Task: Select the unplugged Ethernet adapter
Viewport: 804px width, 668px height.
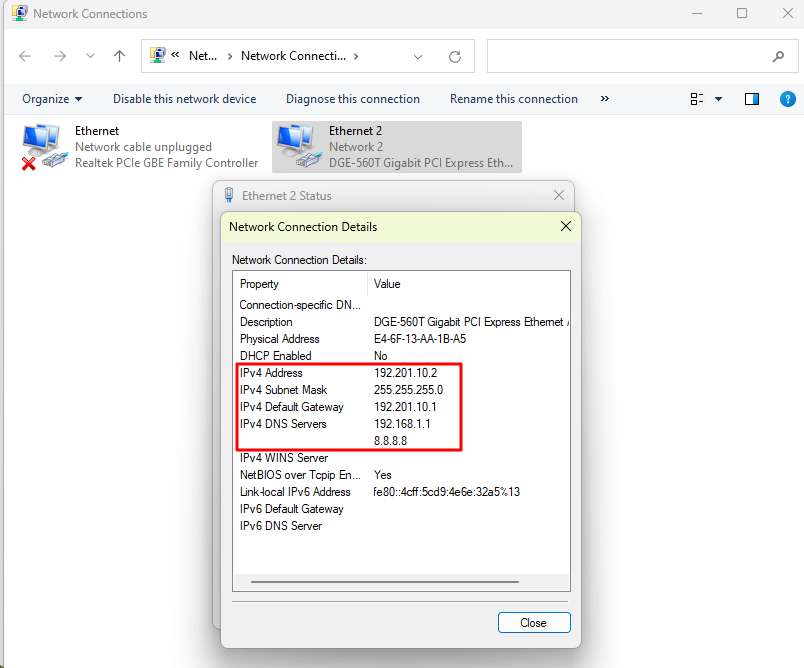Action: click(x=140, y=147)
